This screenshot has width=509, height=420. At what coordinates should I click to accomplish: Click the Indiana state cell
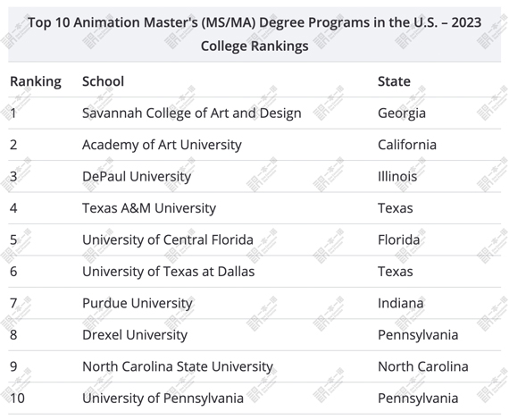coord(401,303)
